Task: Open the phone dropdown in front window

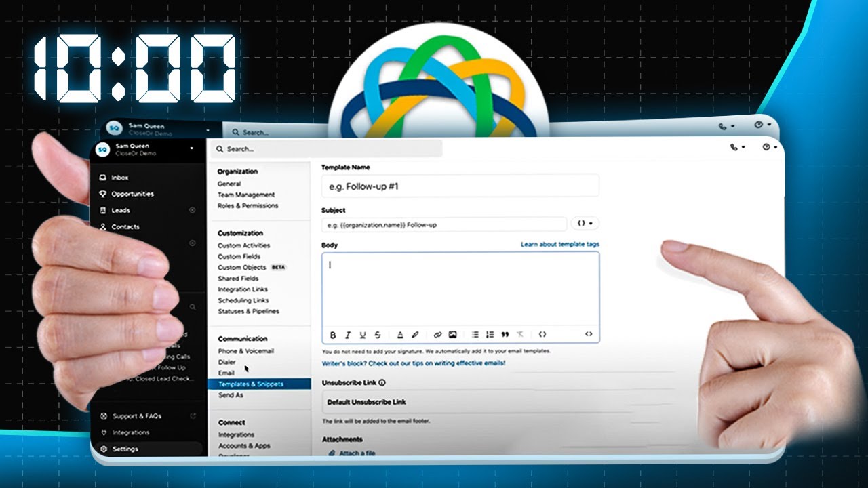Action: click(x=737, y=147)
